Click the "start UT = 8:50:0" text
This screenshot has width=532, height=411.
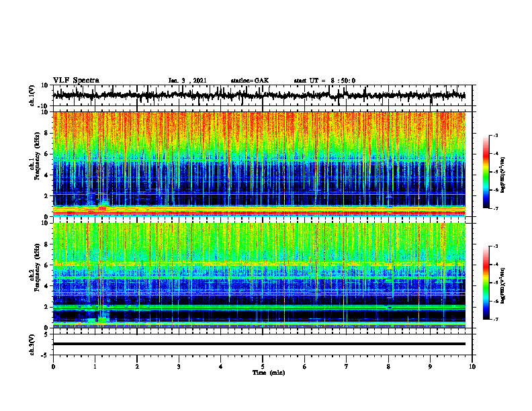tap(324, 81)
